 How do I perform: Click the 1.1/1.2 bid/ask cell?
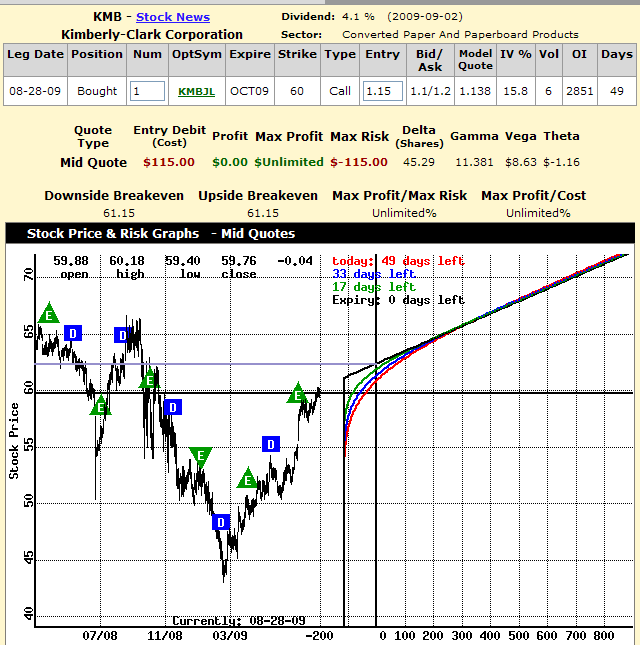(430, 91)
